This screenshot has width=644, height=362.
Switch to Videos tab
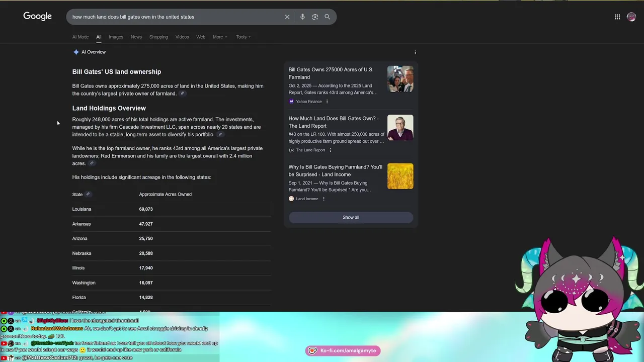tap(182, 37)
